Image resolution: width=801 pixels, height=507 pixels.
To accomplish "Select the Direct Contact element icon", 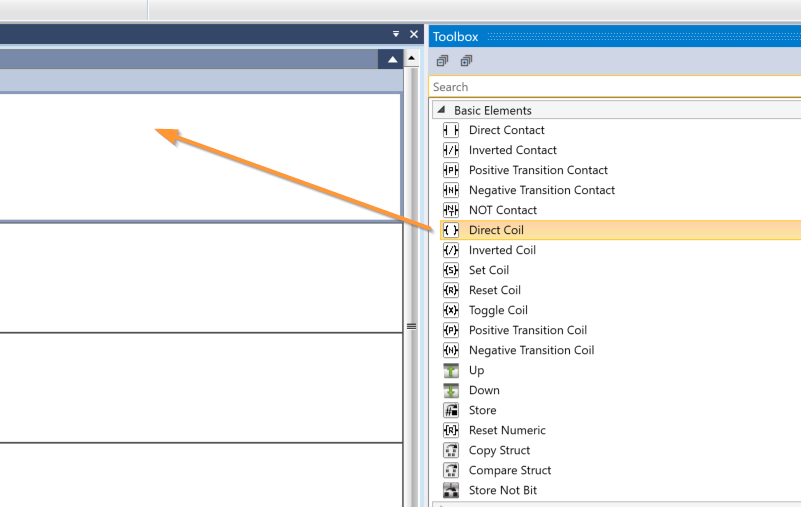I will [450, 130].
